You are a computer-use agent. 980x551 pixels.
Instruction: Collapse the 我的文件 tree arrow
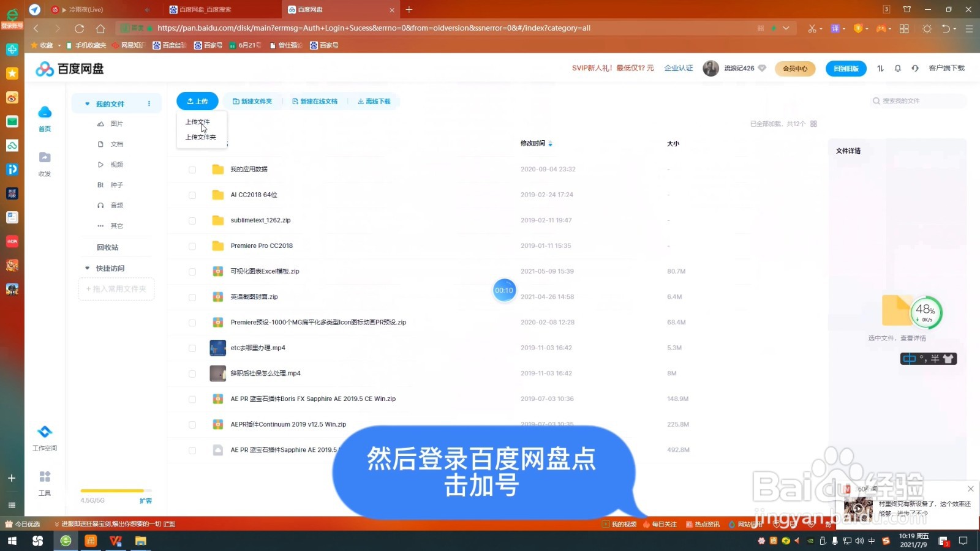[x=87, y=104]
